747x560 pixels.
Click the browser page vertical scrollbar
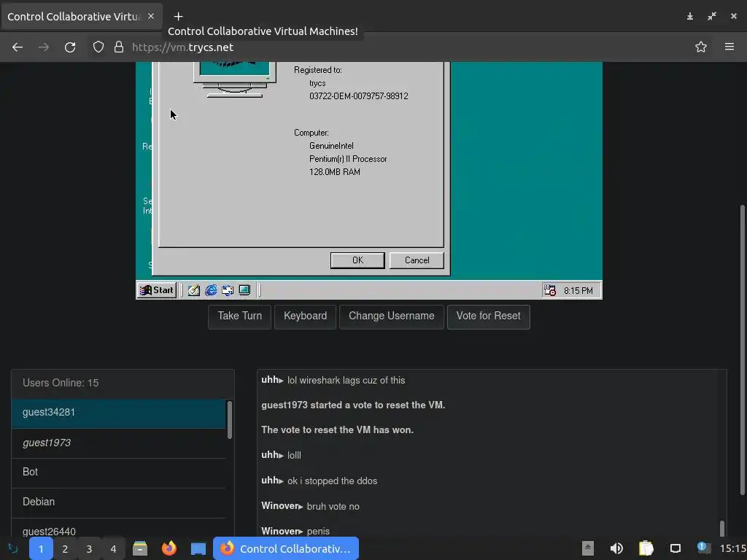[x=742, y=349]
